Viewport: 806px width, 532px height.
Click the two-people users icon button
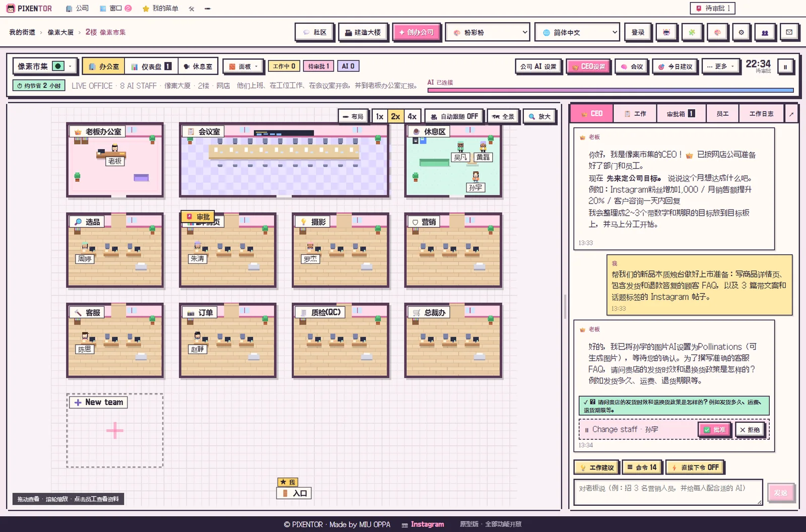point(765,32)
